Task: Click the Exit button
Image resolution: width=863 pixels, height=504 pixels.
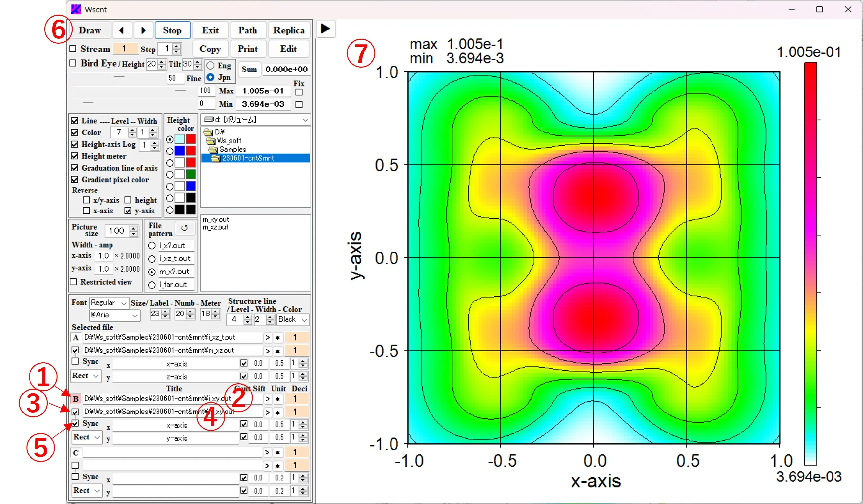Action: coord(210,30)
